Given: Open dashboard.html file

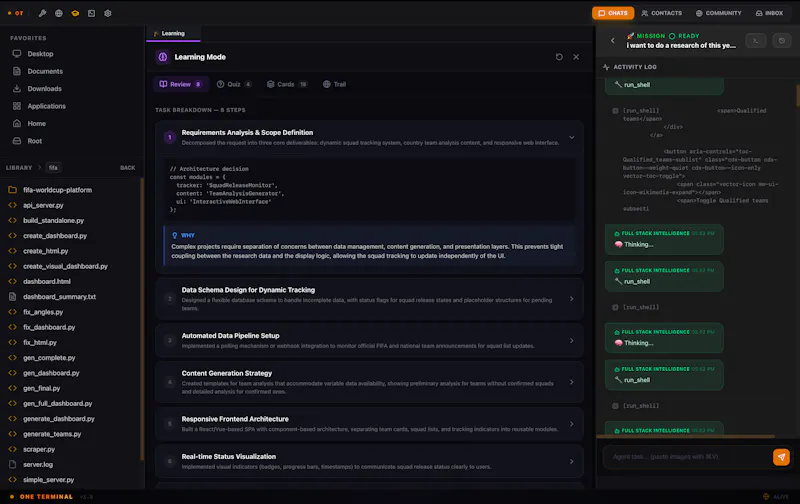Looking at the screenshot, I should [x=47, y=281].
